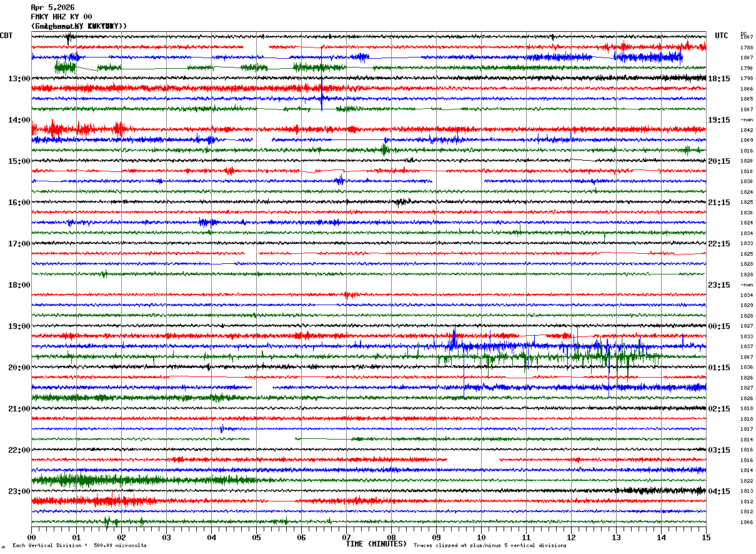Click the DC offset value 1810

[747, 171]
